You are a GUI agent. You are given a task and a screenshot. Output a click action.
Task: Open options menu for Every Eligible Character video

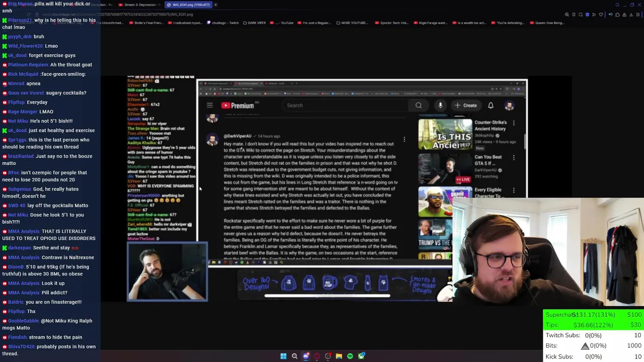[514, 191]
